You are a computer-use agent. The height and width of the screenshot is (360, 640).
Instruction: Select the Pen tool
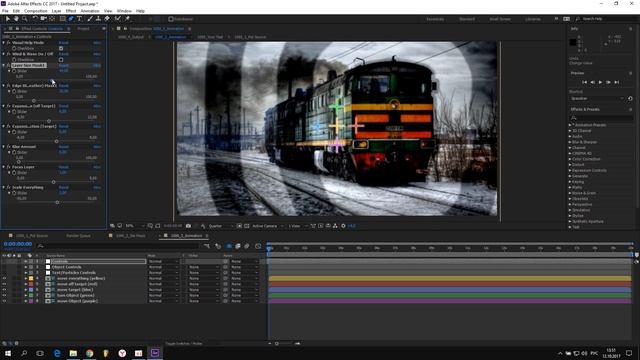71,19
